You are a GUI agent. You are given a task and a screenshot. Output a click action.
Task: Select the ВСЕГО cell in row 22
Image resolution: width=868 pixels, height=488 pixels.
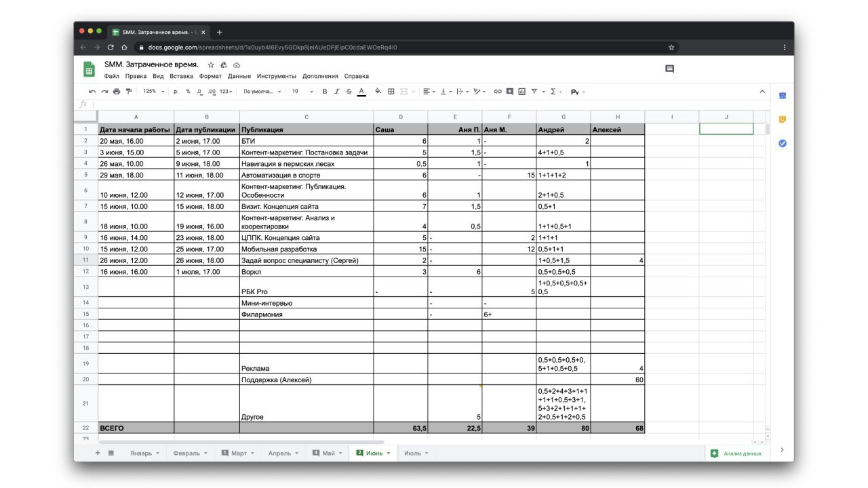[x=136, y=428]
